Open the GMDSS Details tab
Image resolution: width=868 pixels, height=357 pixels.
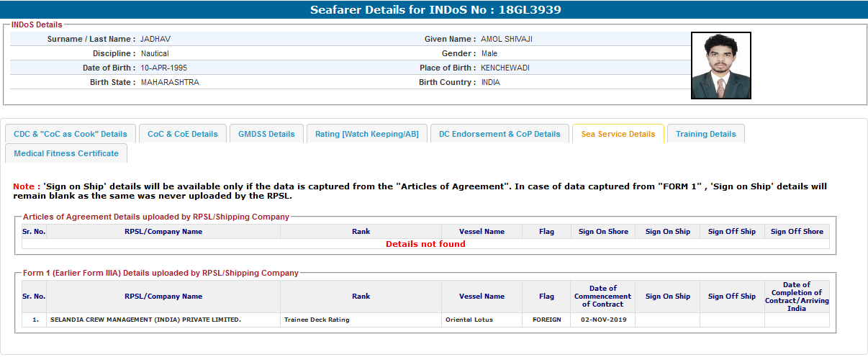(x=266, y=134)
